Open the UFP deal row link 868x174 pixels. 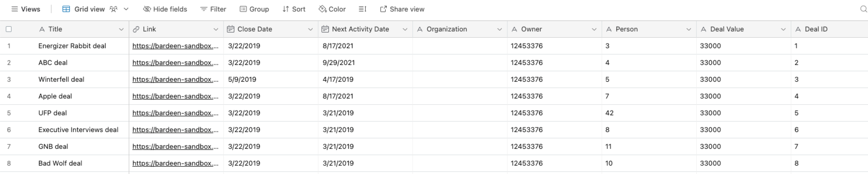click(x=175, y=113)
